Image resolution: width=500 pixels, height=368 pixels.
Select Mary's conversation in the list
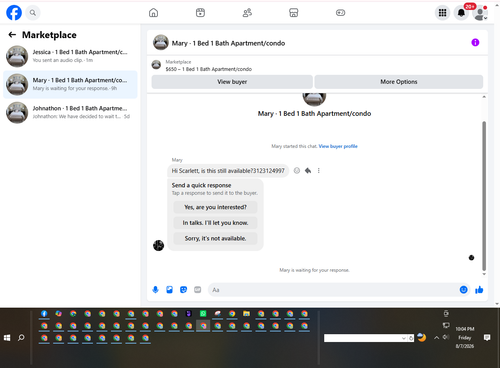click(70, 84)
